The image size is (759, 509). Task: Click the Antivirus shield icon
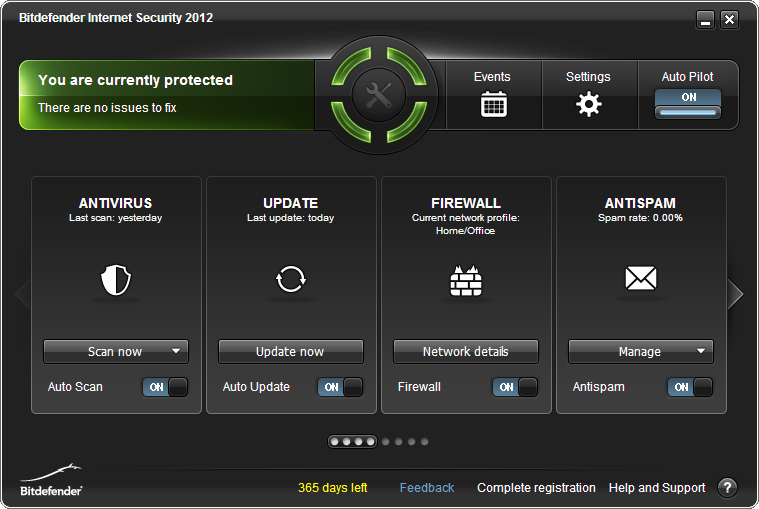pyautogui.click(x=116, y=281)
